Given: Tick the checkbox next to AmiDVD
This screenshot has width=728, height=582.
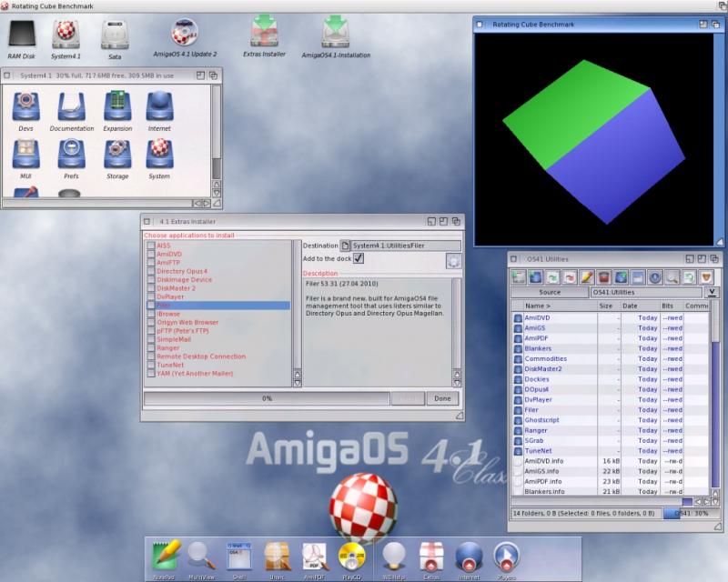Looking at the screenshot, I should point(151,254).
